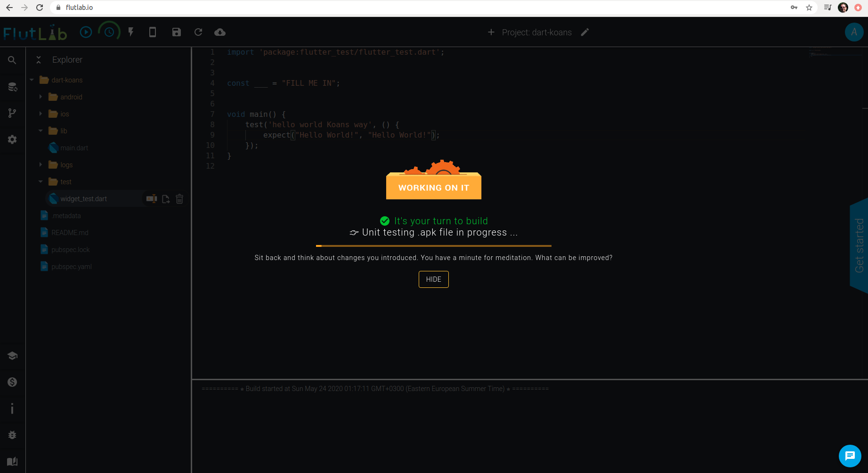Collapse the lib folder
Viewport: 868px width, 473px height.
click(x=41, y=130)
